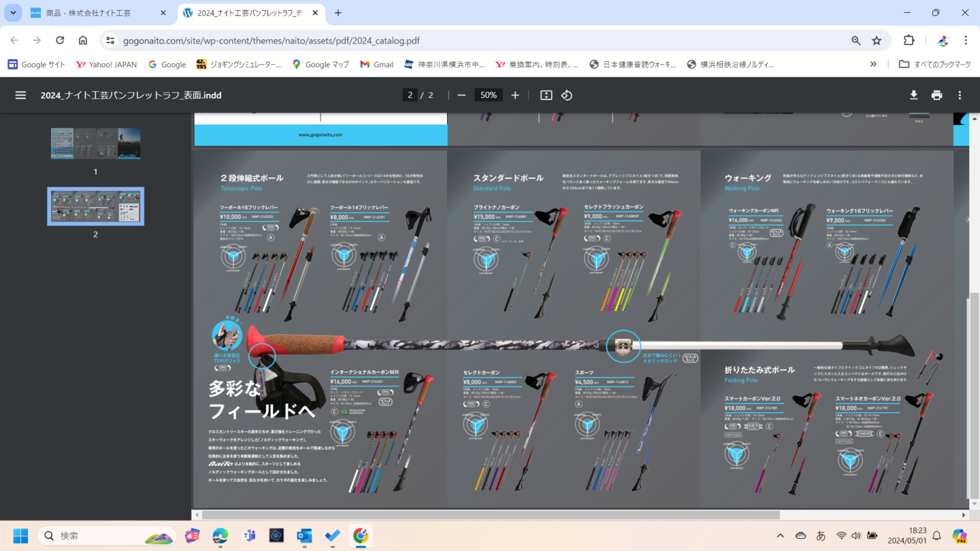Open the Gmail bookmark
980x551 pixels.
pos(376,65)
